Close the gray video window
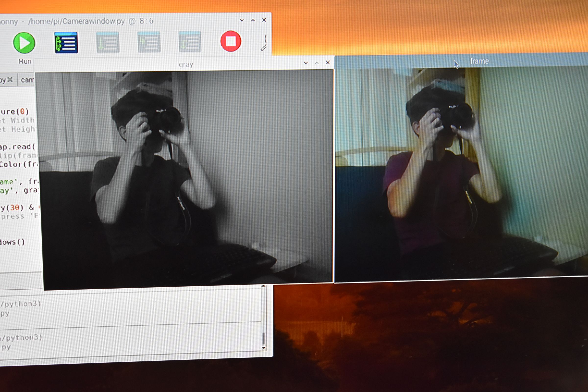588x392 pixels. point(328,62)
